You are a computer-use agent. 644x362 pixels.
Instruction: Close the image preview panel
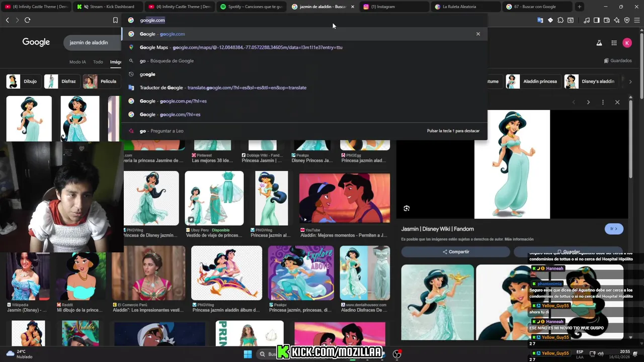coord(617,102)
